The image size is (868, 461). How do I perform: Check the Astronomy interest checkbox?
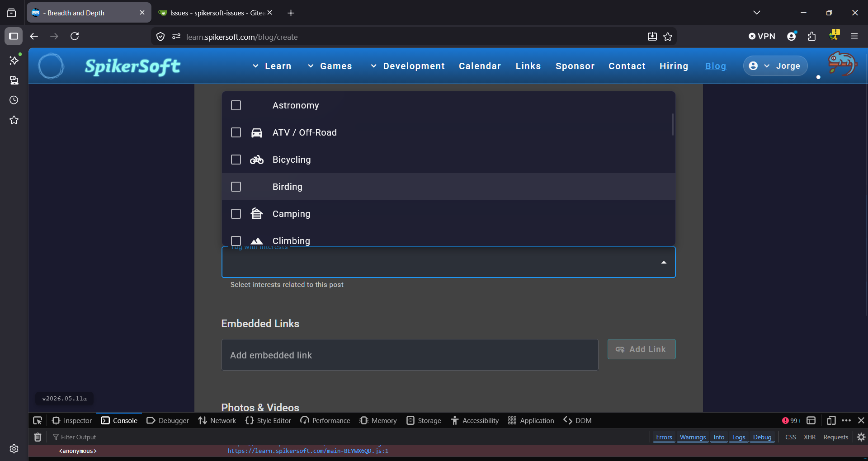[236, 105]
